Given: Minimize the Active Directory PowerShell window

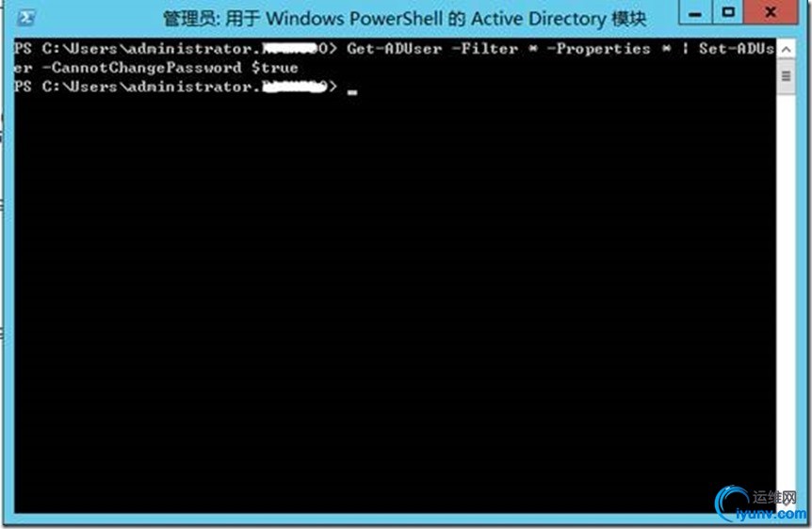Looking at the screenshot, I should click(x=695, y=12).
